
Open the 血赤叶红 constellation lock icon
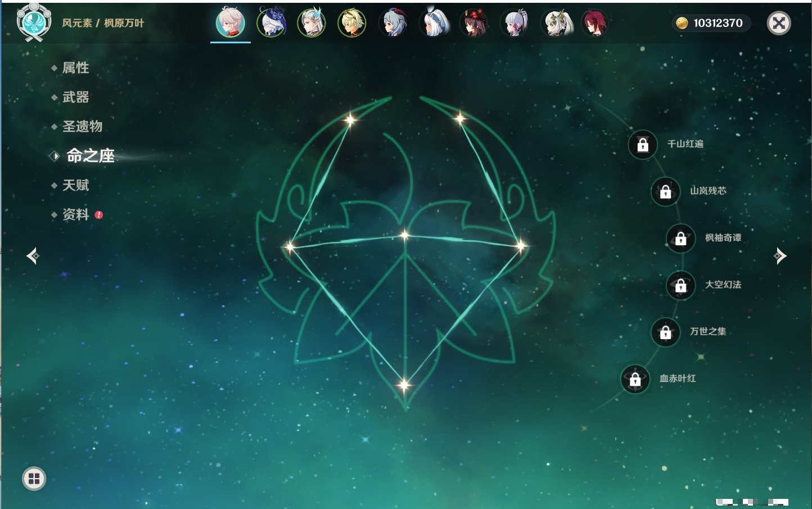pos(635,379)
